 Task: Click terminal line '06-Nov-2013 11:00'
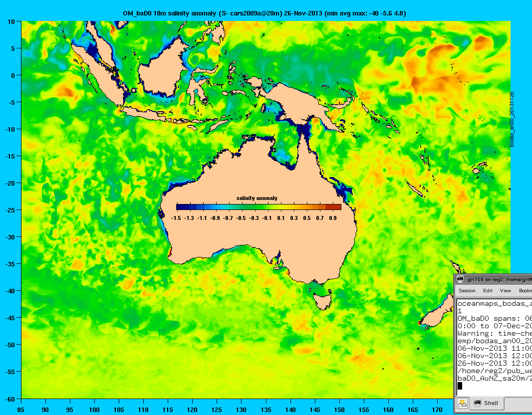pos(495,348)
